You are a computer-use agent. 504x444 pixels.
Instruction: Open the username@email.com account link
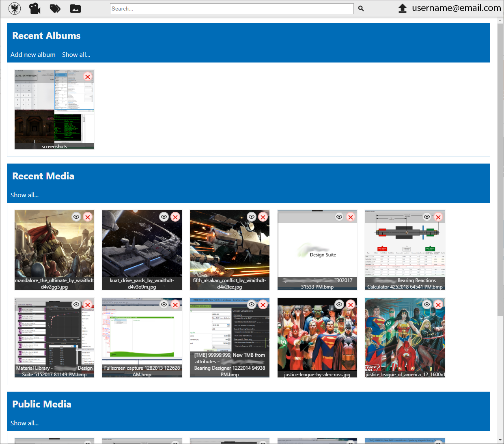457,8
